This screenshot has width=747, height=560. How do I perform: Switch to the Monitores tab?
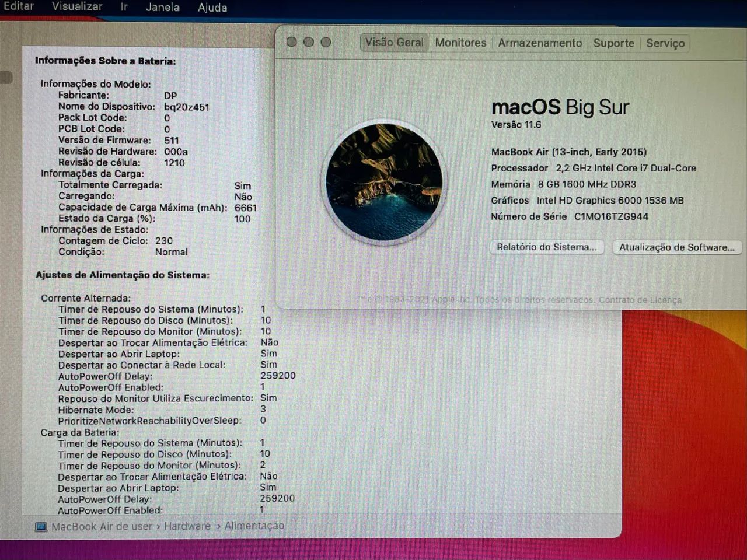tap(460, 43)
